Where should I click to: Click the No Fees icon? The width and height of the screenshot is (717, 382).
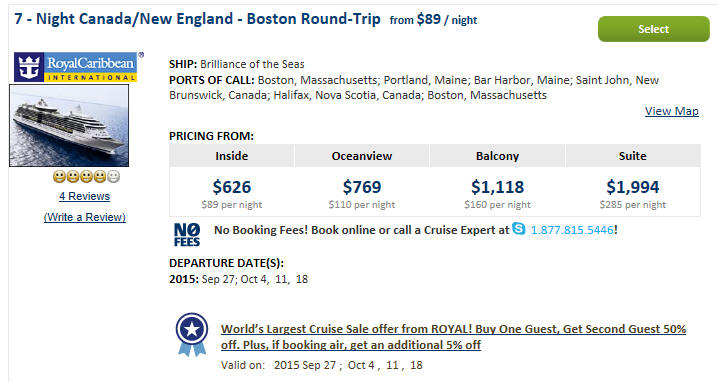187,235
